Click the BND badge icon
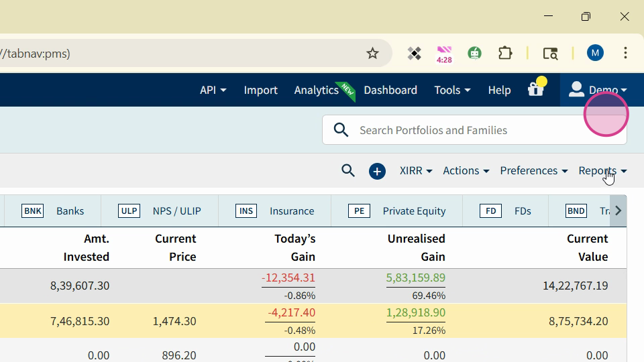 [576, 211]
